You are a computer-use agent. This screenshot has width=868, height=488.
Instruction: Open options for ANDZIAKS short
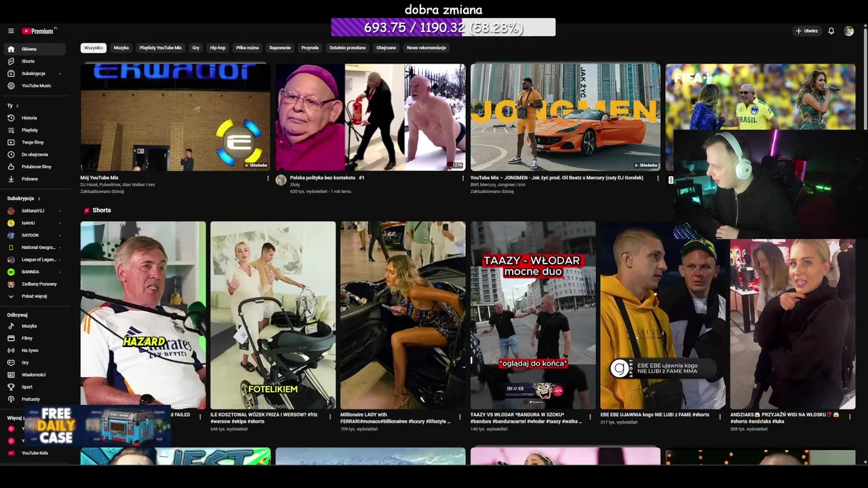point(850,417)
